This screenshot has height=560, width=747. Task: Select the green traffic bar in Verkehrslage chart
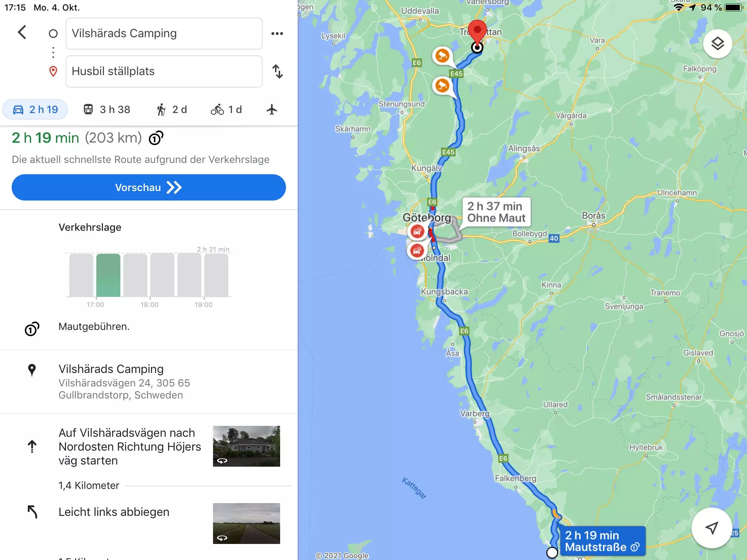[x=108, y=275]
